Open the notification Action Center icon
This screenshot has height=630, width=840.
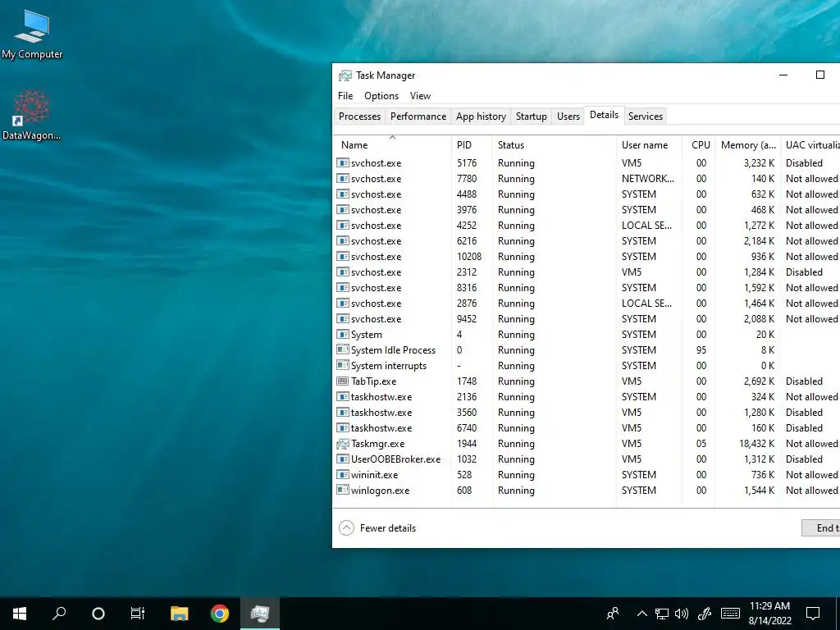click(x=813, y=614)
